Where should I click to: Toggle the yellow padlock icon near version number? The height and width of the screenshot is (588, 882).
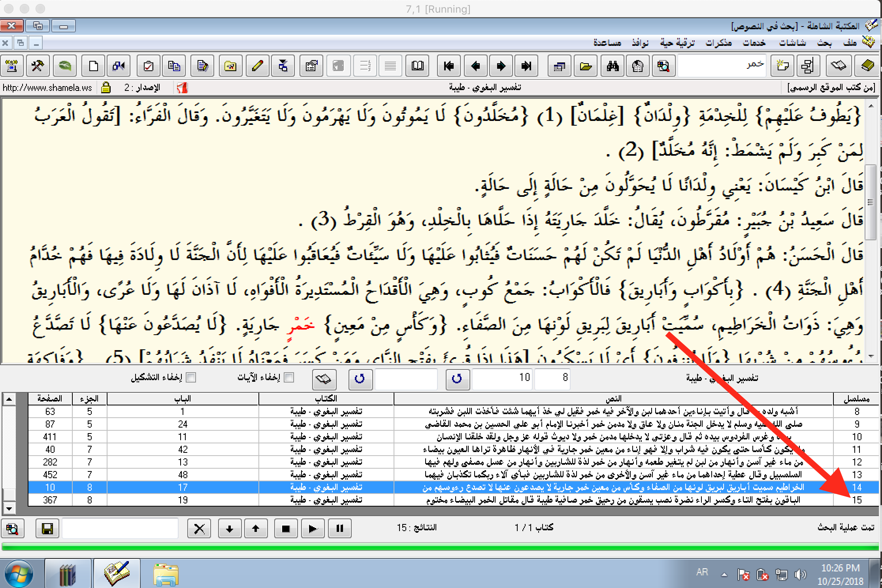coord(105,87)
